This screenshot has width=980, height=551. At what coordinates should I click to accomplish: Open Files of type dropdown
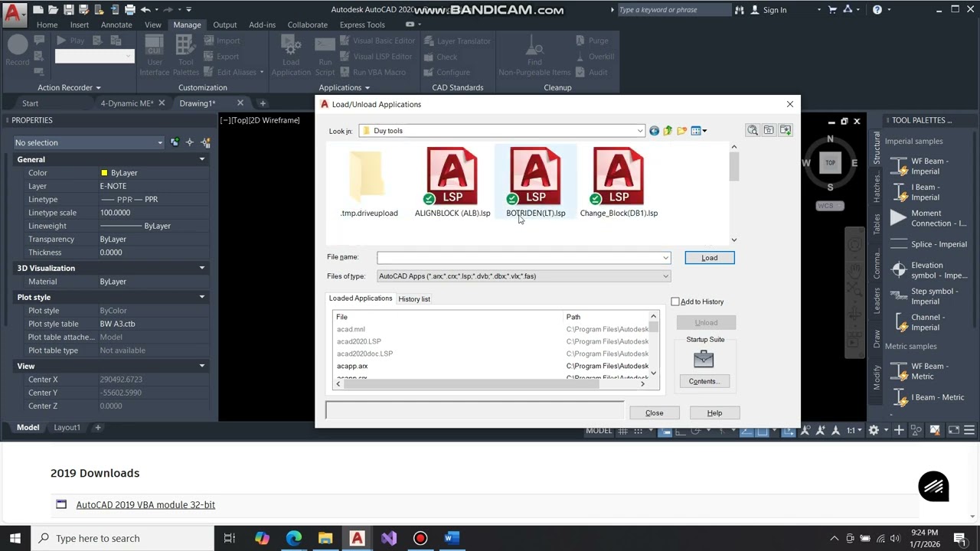tap(665, 276)
